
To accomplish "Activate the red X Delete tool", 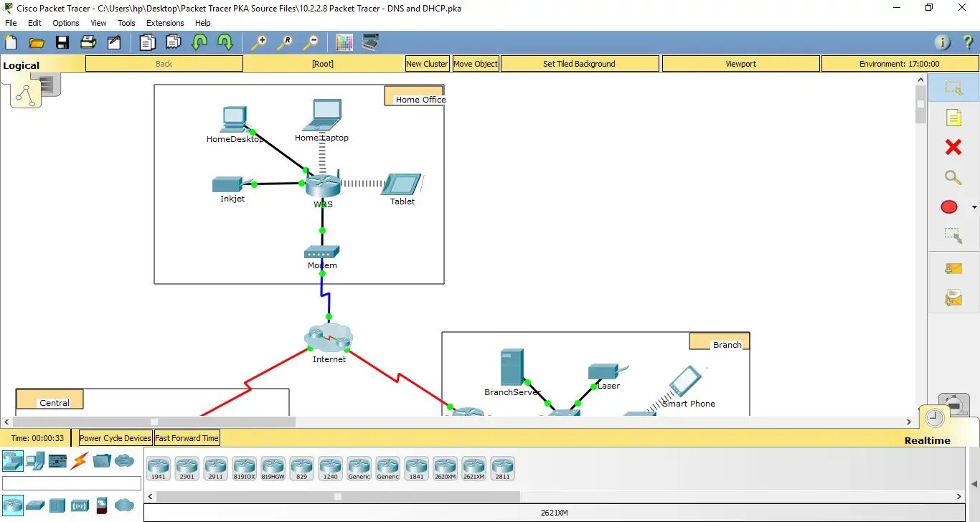I will point(953,148).
